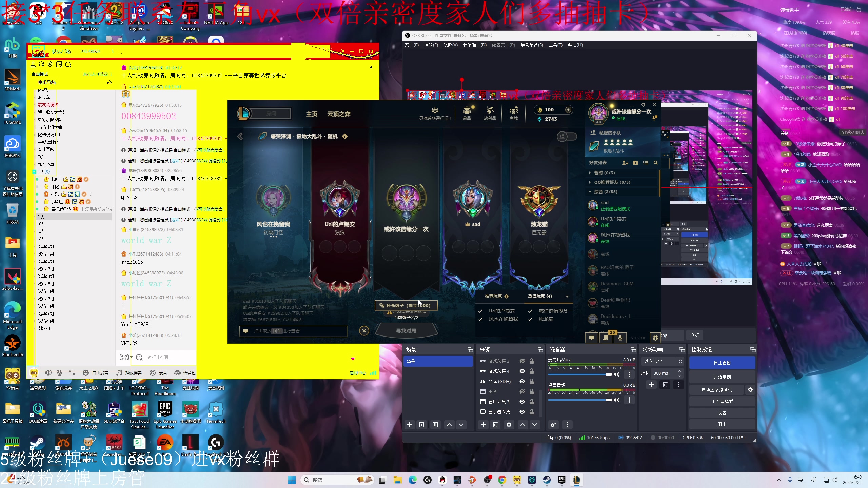Open the OBS 文件(F) menu
The width and height of the screenshot is (868, 488).
pyautogui.click(x=412, y=45)
